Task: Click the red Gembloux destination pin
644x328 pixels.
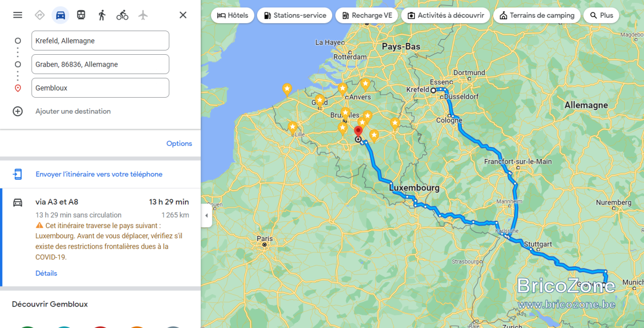Action: click(x=358, y=132)
